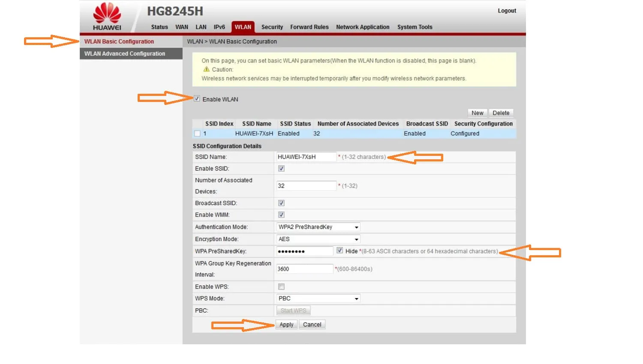643x364 pixels.
Task: Toggle the Enable WMM checkbox
Action: 281,215
